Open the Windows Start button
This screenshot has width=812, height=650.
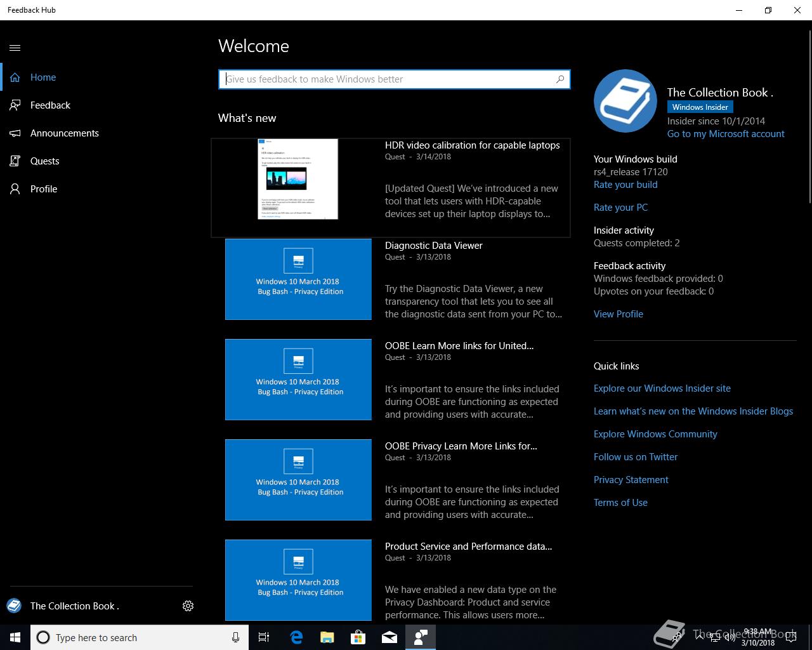[15, 637]
